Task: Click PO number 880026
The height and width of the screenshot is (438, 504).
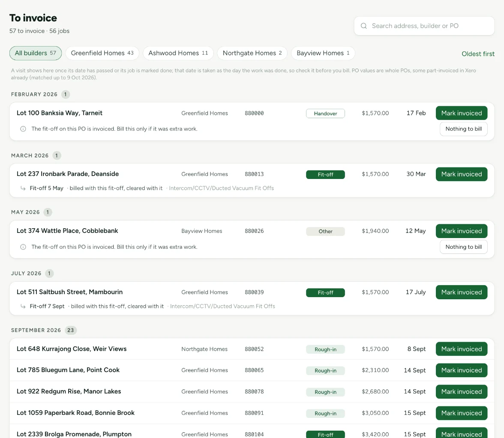Action: click(254, 231)
